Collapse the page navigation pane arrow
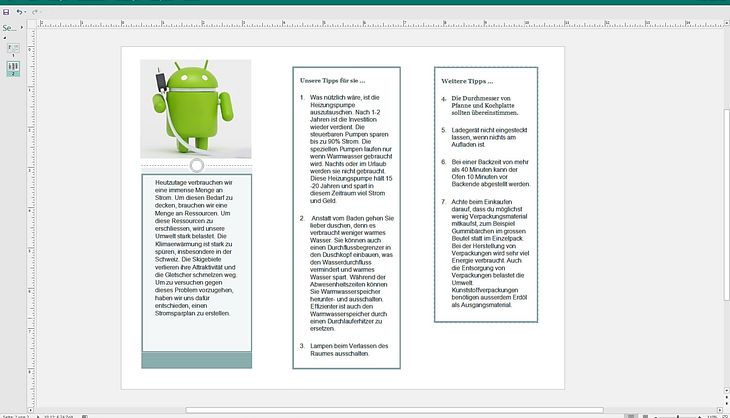Image resolution: width=730 pixels, height=418 pixels. point(21,27)
